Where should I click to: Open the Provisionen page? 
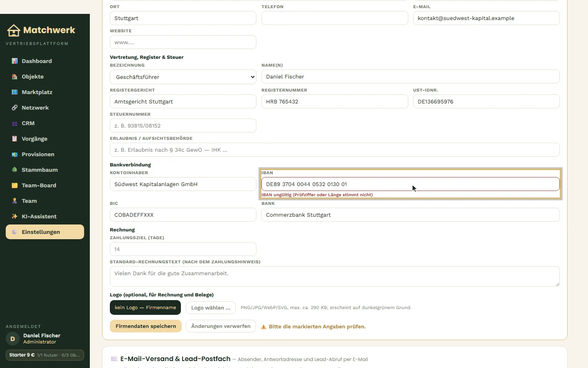[x=45, y=154]
